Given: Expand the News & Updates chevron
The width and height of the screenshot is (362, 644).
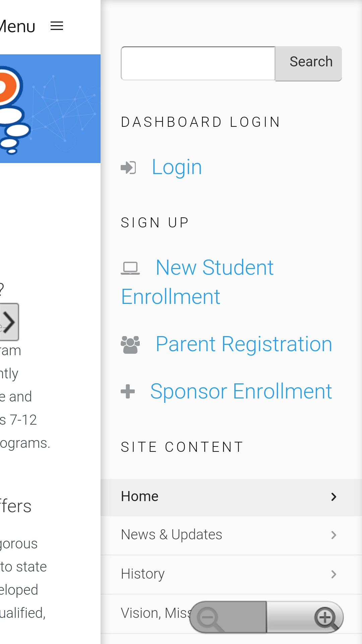Looking at the screenshot, I should pos(334,535).
